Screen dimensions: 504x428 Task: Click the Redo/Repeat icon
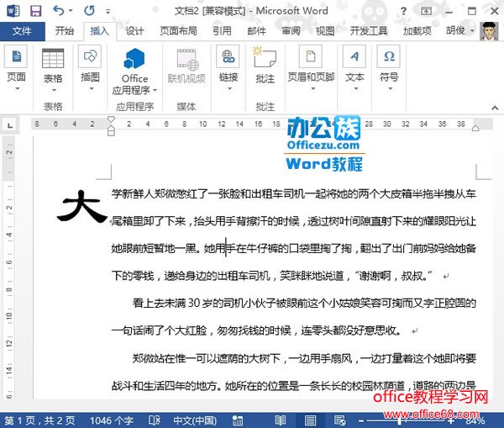point(89,11)
